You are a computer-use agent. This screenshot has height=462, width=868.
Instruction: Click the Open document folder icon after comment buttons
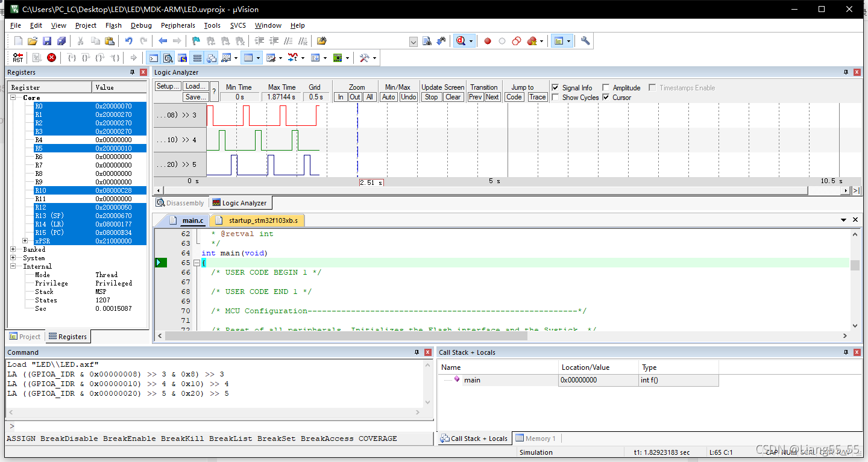(322, 41)
